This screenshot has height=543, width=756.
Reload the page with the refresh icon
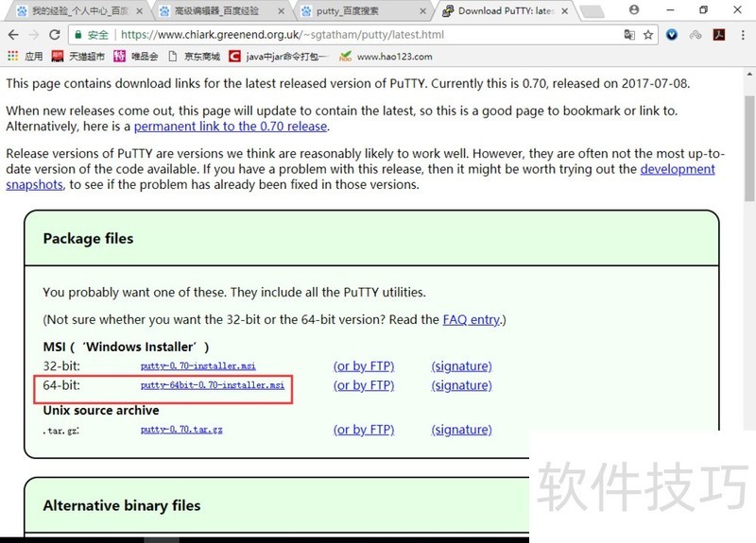point(55,35)
